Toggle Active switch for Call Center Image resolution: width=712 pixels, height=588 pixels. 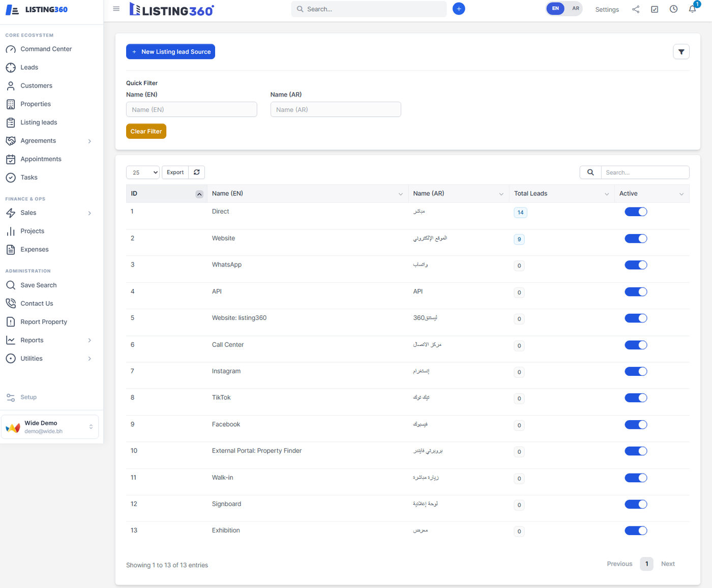(636, 345)
